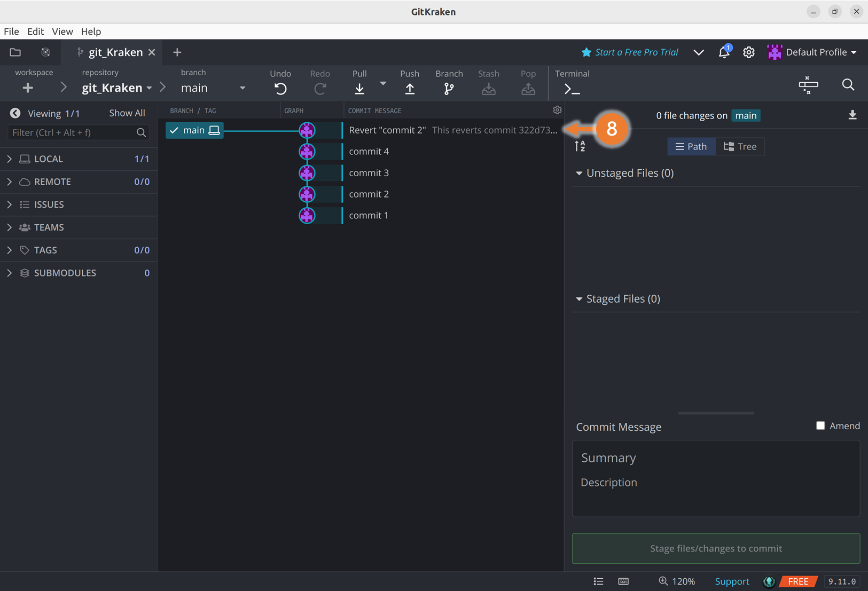Click the Redo toolbar icon
The width and height of the screenshot is (868, 591).
point(320,89)
